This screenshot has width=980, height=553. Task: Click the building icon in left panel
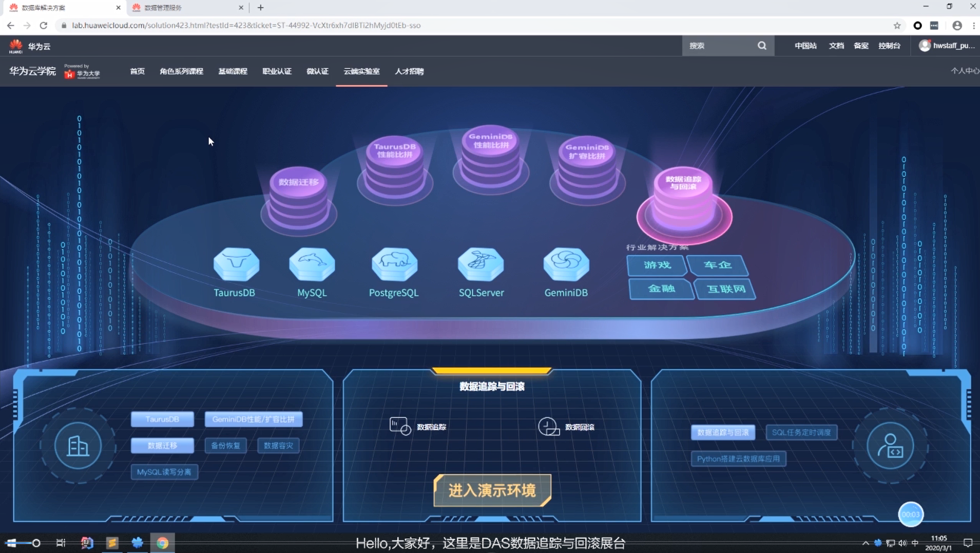78,446
